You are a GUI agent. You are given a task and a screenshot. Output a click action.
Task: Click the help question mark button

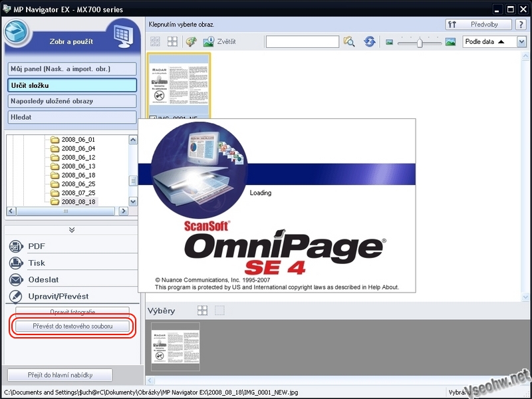tap(521, 25)
